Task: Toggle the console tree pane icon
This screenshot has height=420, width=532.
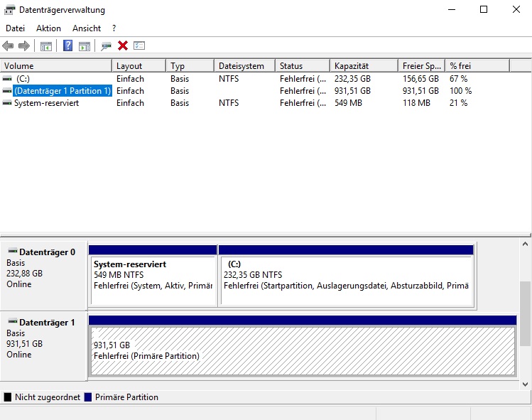Action: pos(45,45)
